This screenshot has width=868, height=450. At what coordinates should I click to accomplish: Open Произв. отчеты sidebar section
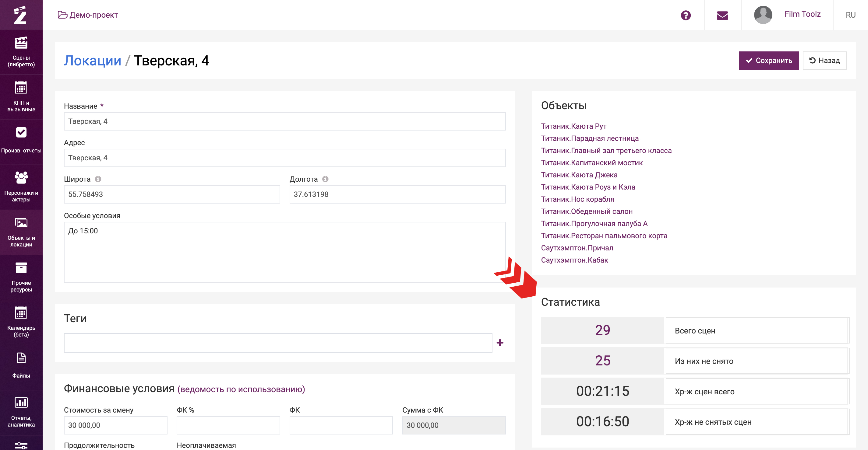pyautogui.click(x=21, y=142)
